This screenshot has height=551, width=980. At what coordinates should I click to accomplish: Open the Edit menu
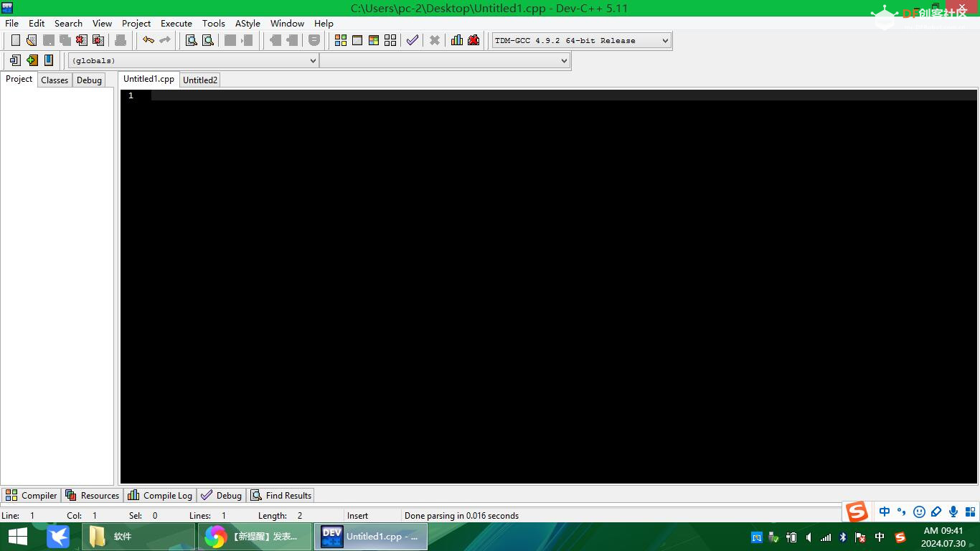point(37,23)
